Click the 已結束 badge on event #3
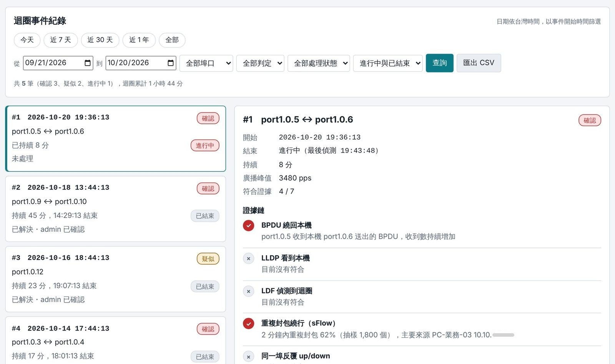615x364 pixels. (205, 286)
